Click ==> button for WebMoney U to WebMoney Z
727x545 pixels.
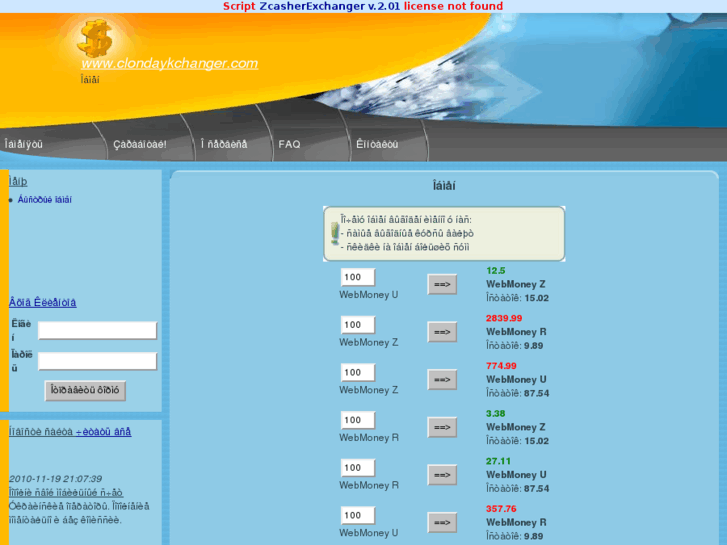click(x=442, y=284)
